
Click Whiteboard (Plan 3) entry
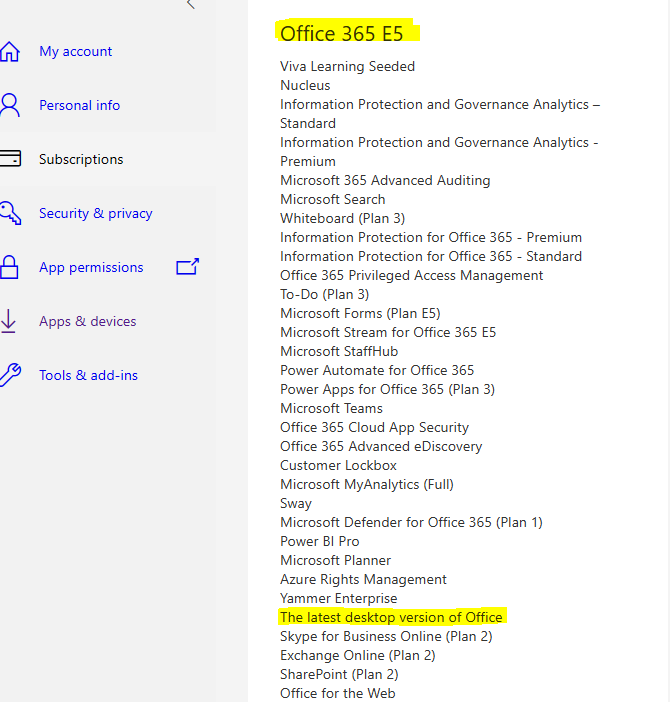point(342,218)
